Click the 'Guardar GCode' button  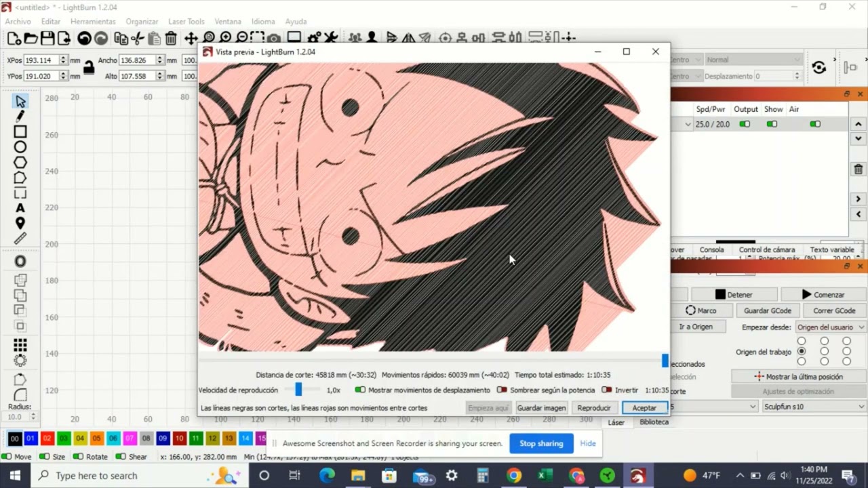[x=768, y=310]
